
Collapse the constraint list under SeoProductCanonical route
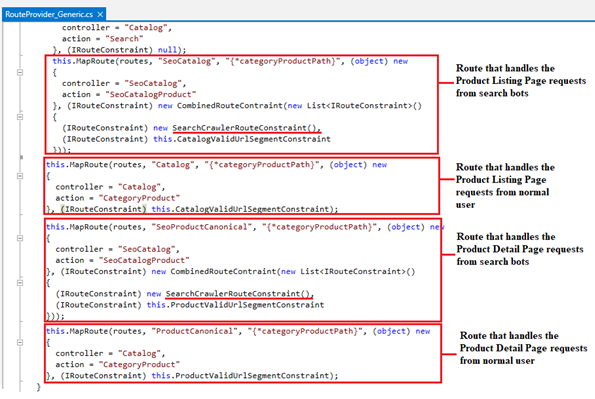[x=20, y=283]
